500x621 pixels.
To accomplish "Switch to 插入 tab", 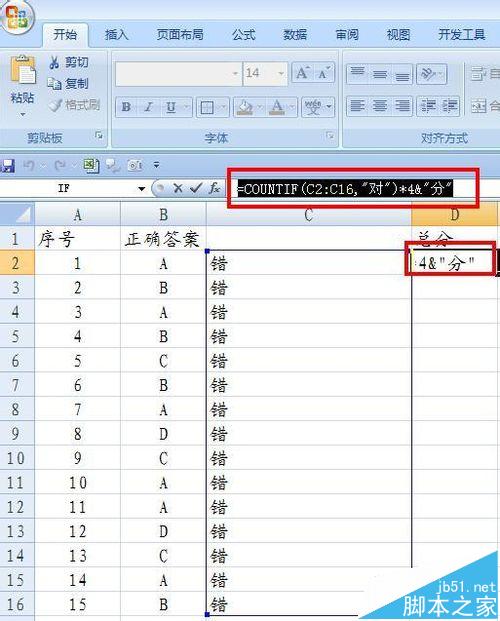I will click(116, 35).
